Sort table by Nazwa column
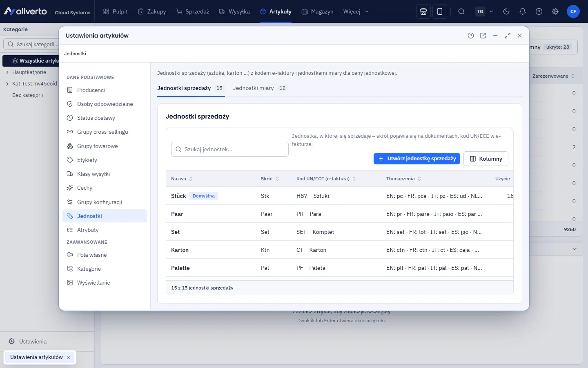Viewport: 588px width, 368px height. click(x=182, y=179)
